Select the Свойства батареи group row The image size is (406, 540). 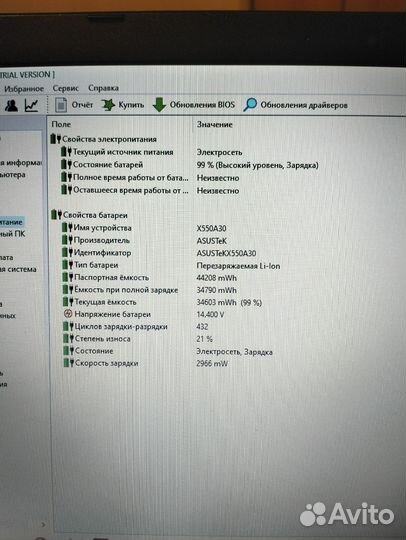pos(90,215)
